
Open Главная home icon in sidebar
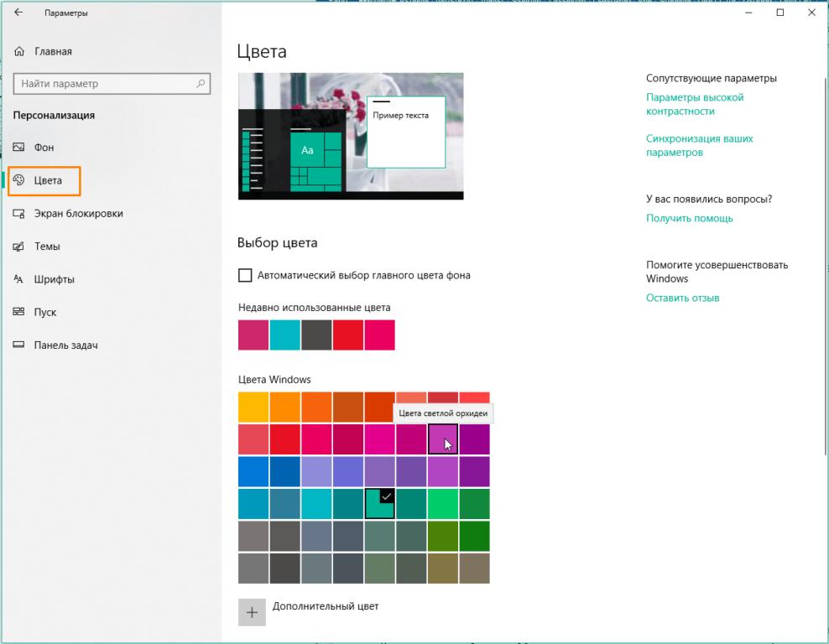tap(20, 52)
